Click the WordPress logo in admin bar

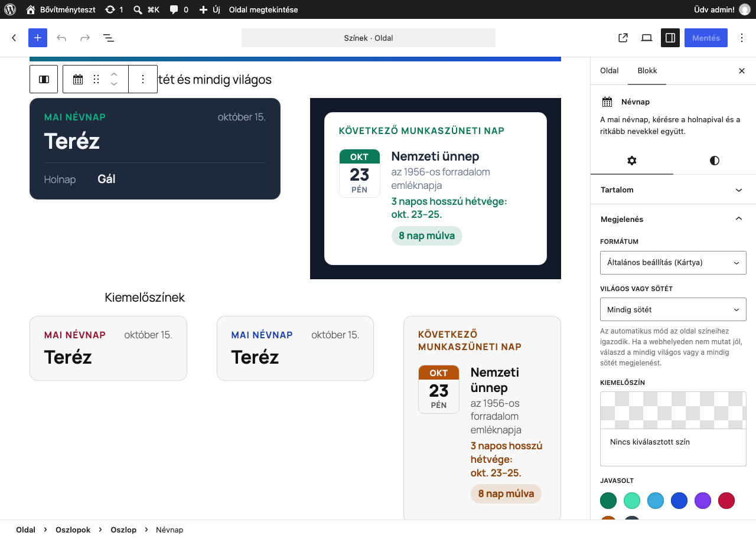(x=9, y=9)
